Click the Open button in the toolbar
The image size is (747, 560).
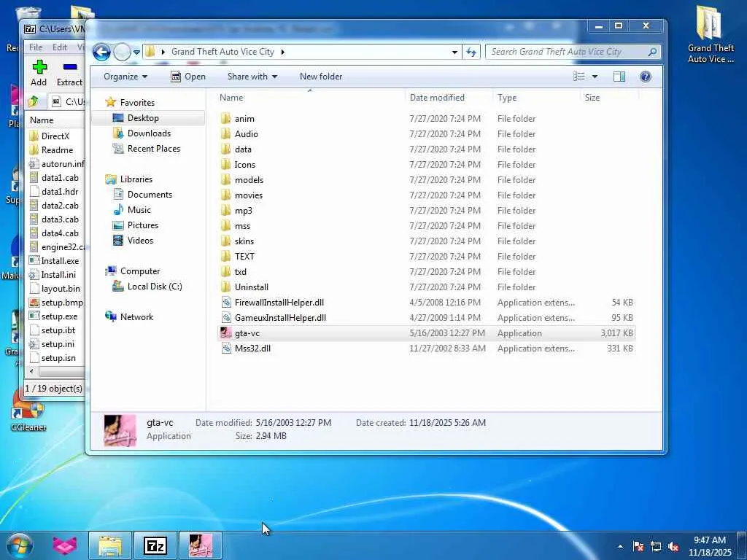pyautogui.click(x=188, y=77)
